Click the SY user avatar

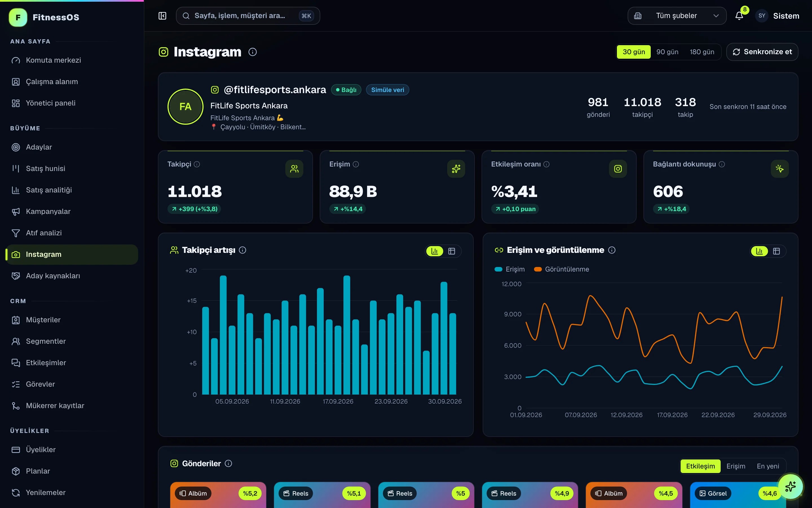pyautogui.click(x=762, y=16)
